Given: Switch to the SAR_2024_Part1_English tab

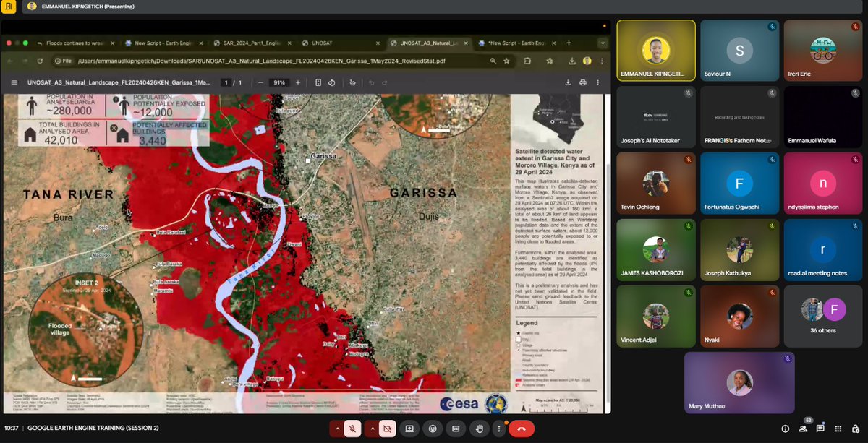Looking at the screenshot, I should coord(252,43).
